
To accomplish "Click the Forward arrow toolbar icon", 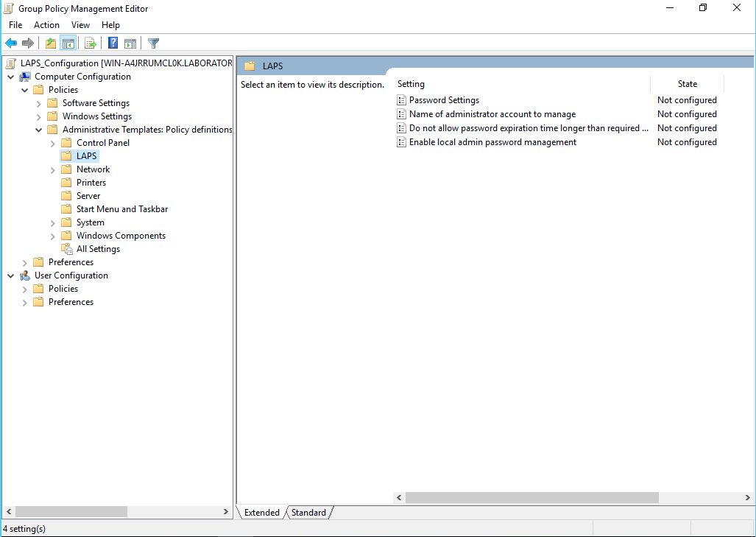I will coord(28,43).
